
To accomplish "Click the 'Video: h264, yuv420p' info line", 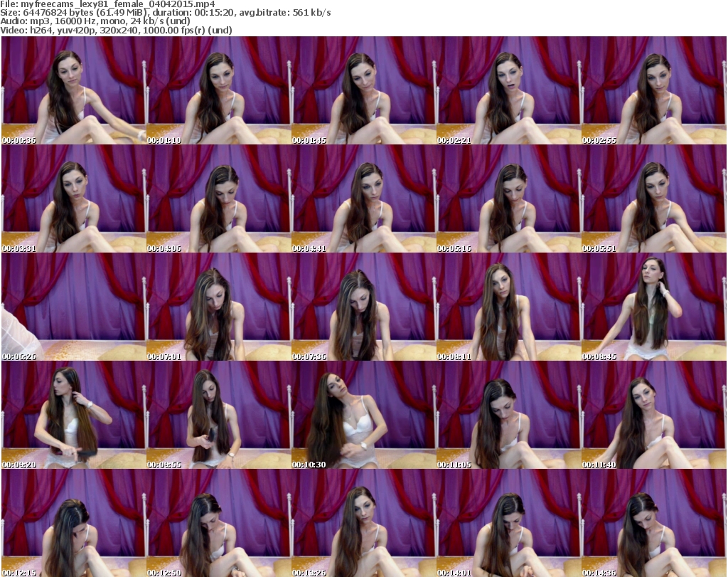I will coord(116,30).
